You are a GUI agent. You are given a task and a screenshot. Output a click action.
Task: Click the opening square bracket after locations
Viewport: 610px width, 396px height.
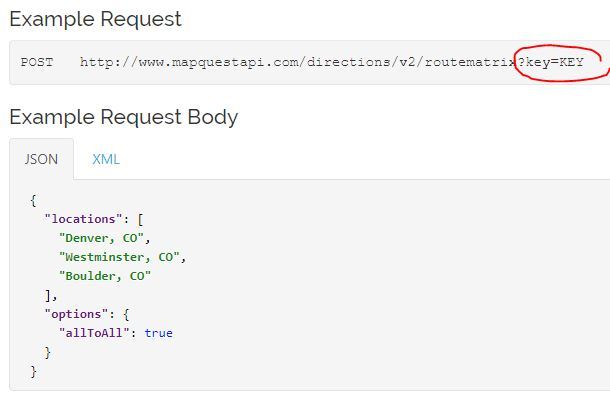(140, 219)
